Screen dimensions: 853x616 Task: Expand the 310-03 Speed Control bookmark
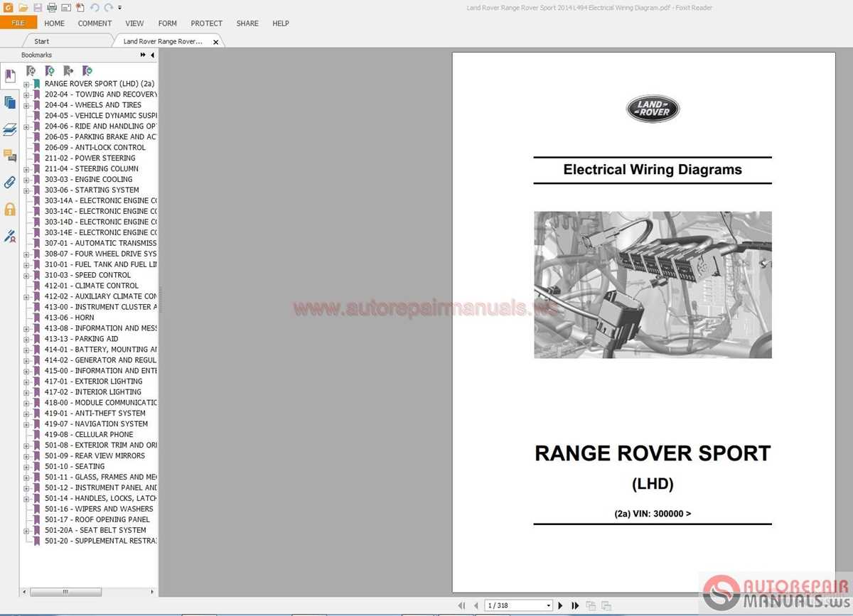pos(26,276)
